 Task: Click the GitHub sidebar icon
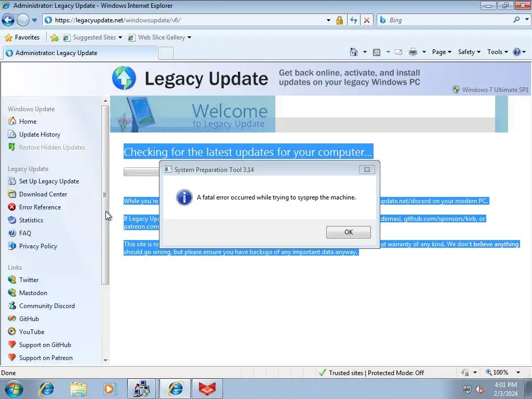tap(12, 318)
